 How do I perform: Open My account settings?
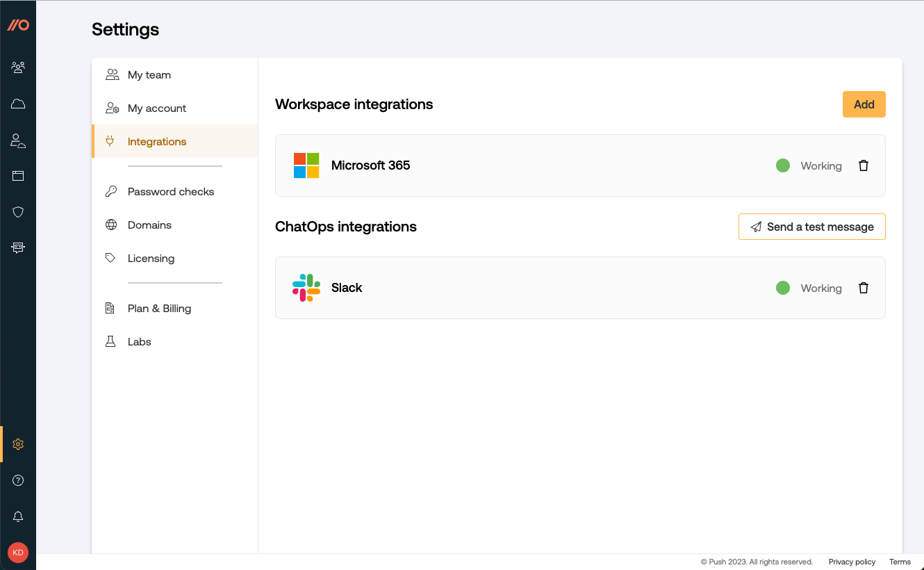coord(175,108)
